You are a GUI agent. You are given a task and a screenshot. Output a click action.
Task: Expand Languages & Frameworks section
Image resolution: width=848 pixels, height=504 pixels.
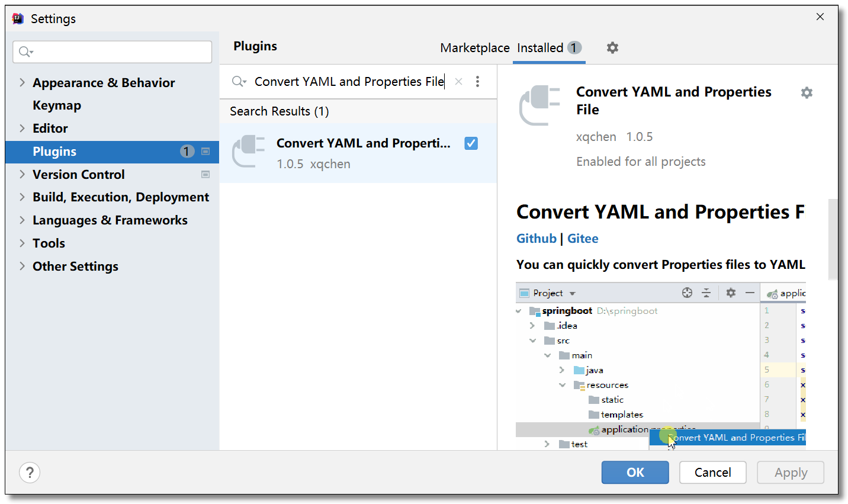click(22, 220)
